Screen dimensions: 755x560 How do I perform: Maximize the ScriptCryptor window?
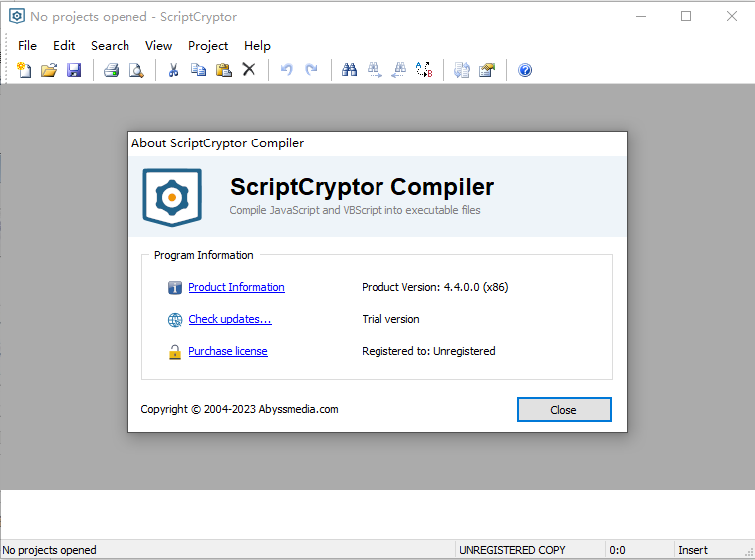click(686, 16)
